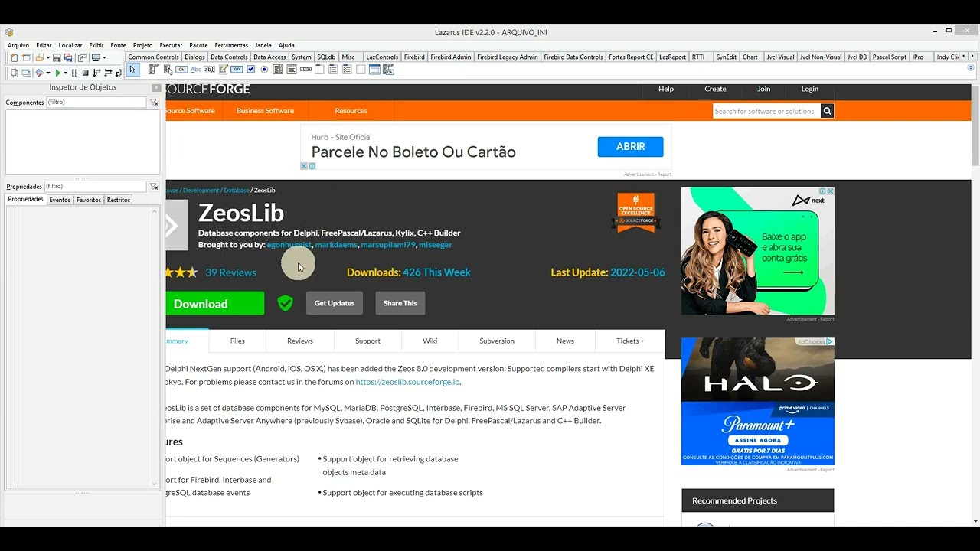Switch to the Eventos tab in Object Inspector
This screenshot has height=551, width=980.
60,200
